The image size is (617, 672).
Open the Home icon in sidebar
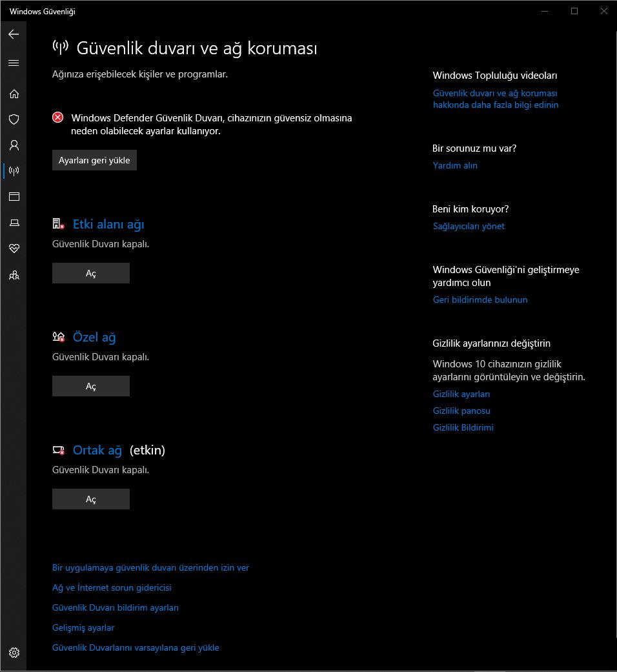tap(14, 94)
